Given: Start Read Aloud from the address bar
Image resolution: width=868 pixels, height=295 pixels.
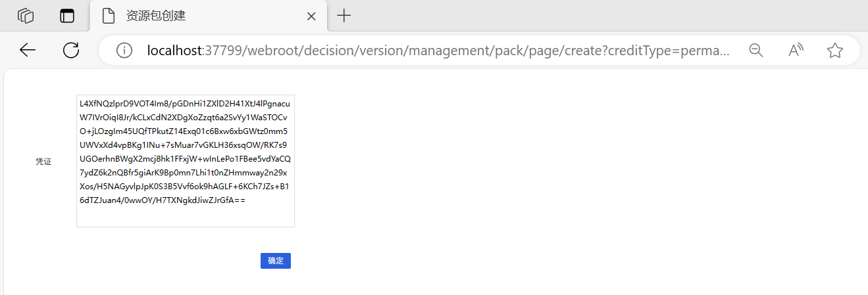Looking at the screenshot, I should [x=796, y=50].
